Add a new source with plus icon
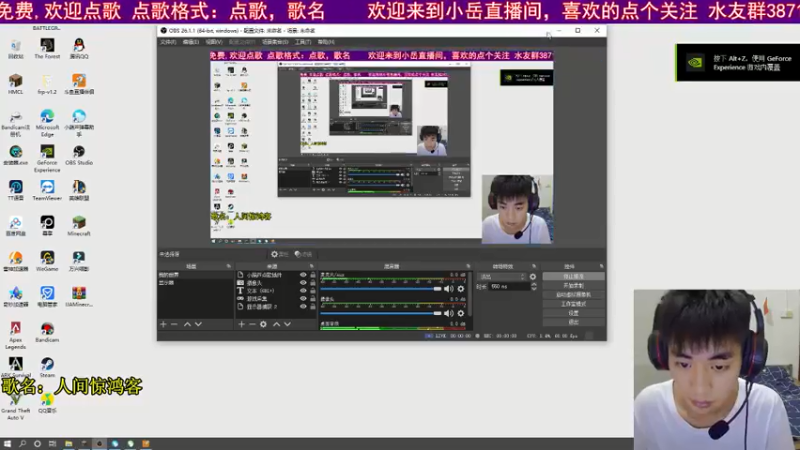Viewport: 800px width, 450px height. (241, 324)
